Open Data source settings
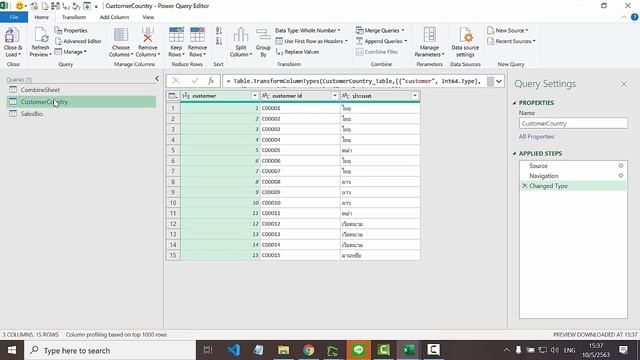The image size is (640, 360). click(x=465, y=42)
